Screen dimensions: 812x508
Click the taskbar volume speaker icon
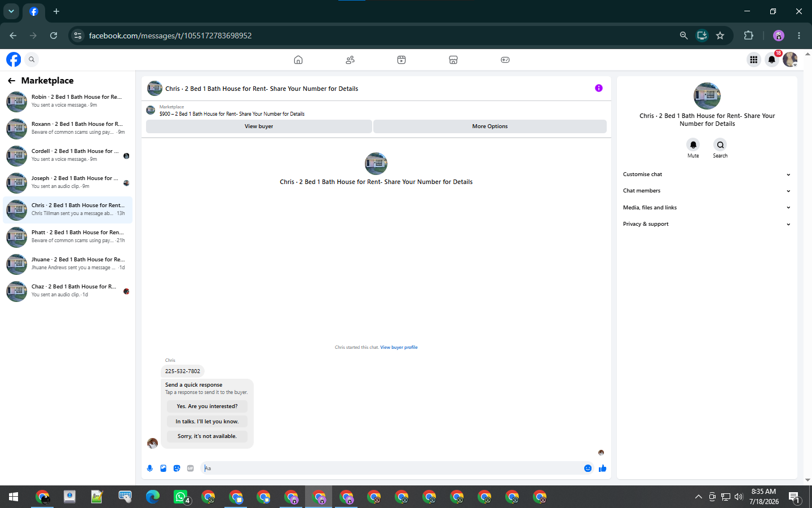click(739, 497)
